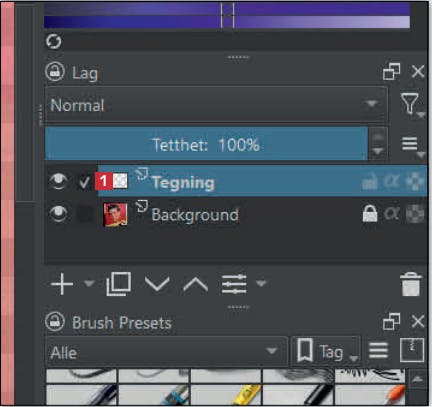Expand the Alle brush tag dropdown

(x=166, y=352)
